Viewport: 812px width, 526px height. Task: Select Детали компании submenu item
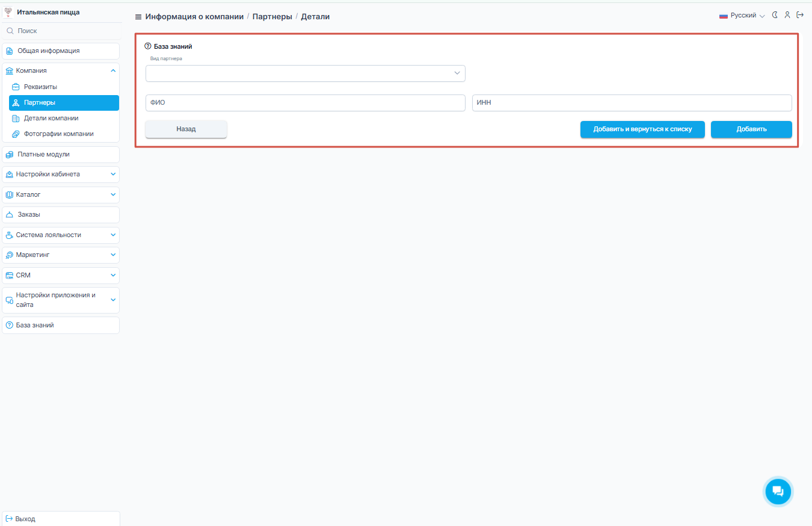pyautogui.click(x=64, y=119)
